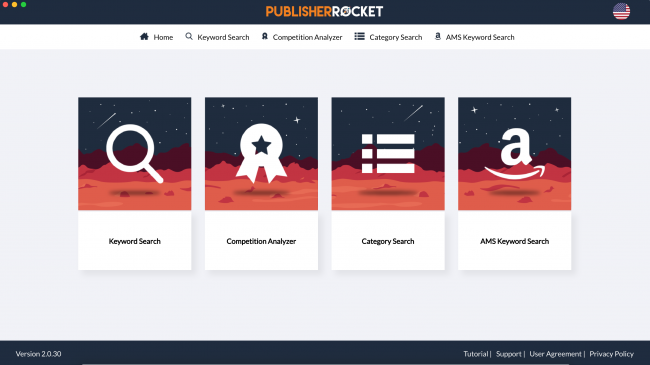Viewport: 650px width, 365px height.
Task: Click the large magnifying glass card image
Action: tap(135, 153)
